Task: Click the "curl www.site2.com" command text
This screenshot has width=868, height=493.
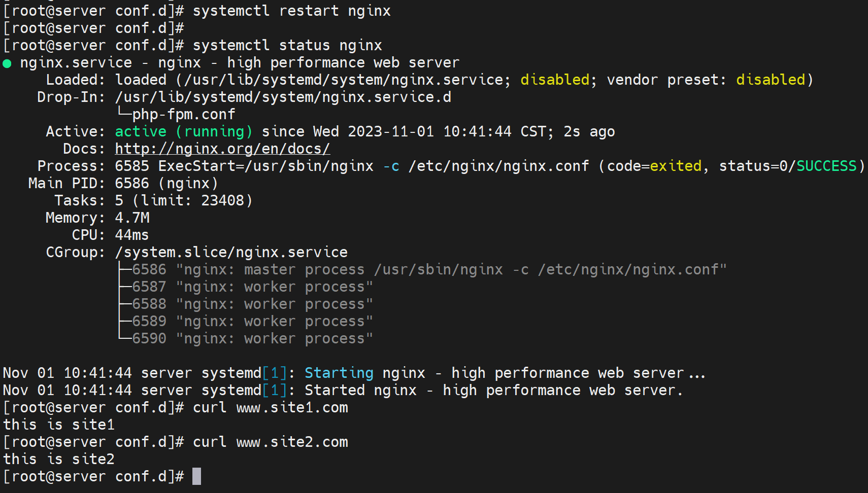Action: pyautogui.click(x=270, y=442)
